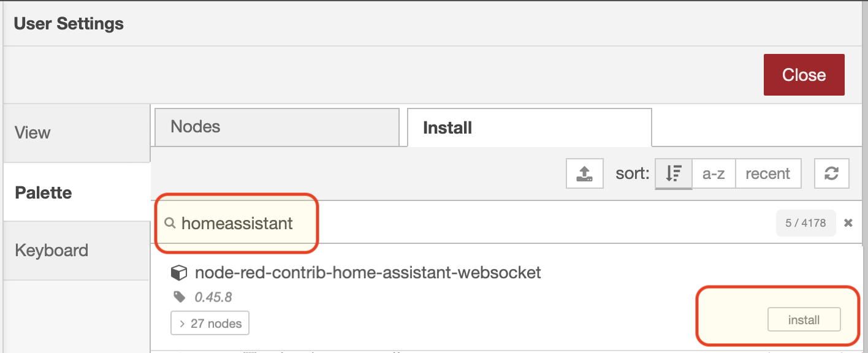868x353 pixels.
Task: Install the home-assistant-websocket module
Action: 804,320
